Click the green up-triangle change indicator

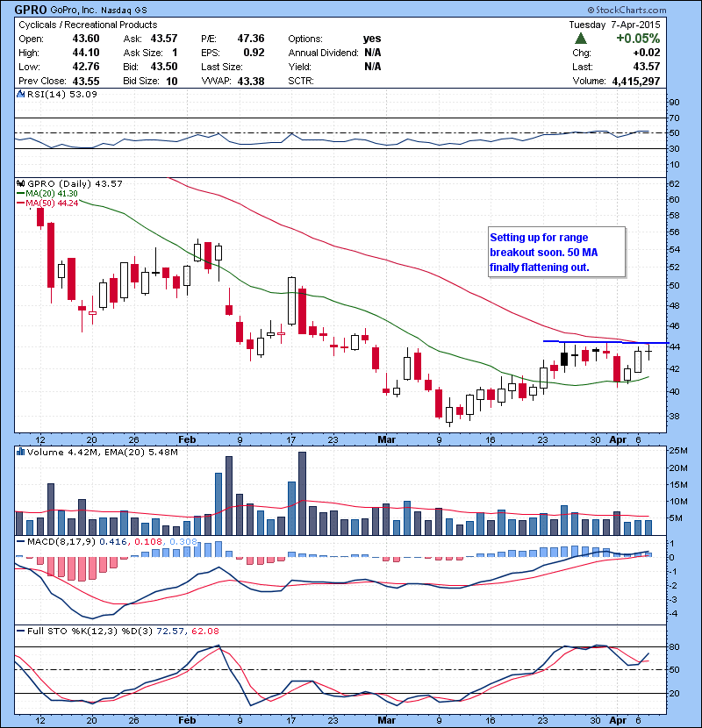tap(581, 39)
